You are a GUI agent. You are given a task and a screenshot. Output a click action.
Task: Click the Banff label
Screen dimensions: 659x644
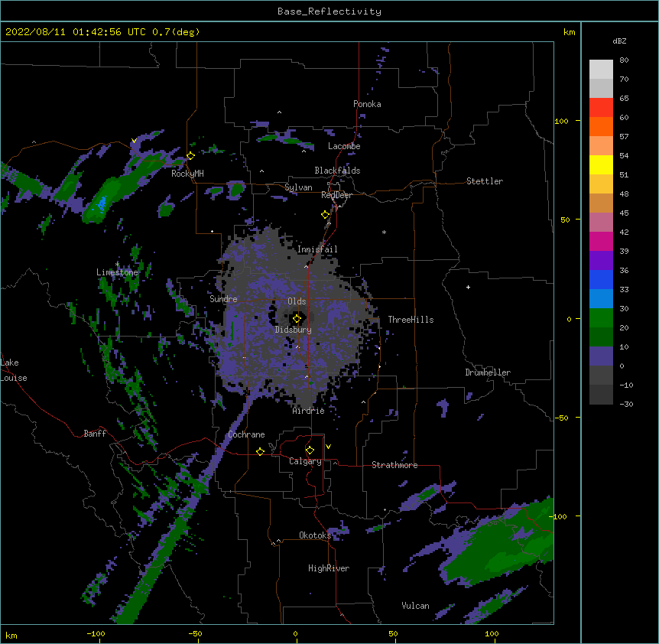(95, 434)
